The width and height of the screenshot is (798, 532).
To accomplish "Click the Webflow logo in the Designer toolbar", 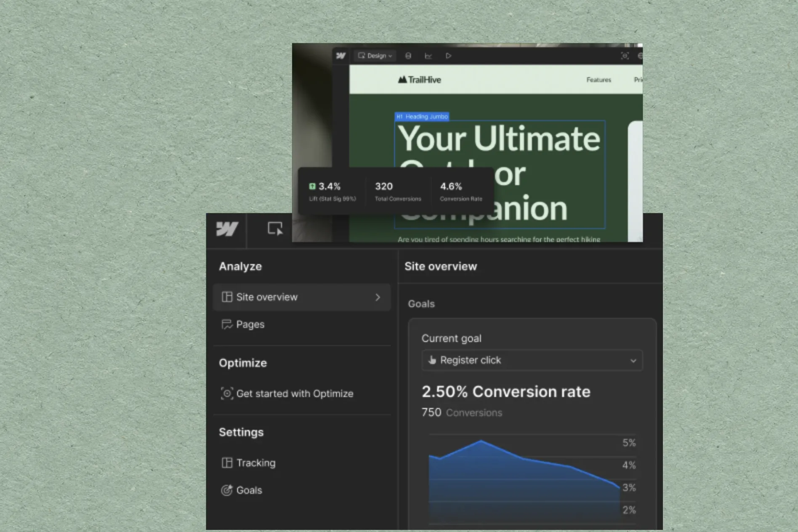I will pyautogui.click(x=341, y=56).
